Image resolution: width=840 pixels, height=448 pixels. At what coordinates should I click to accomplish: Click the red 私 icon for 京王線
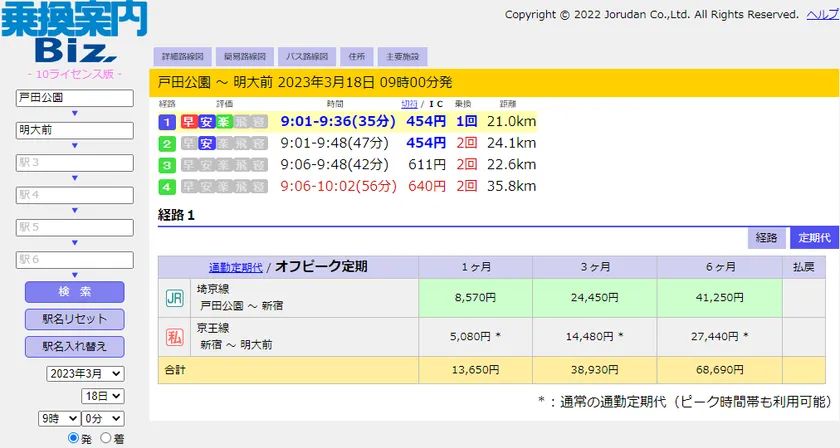tap(174, 337)
